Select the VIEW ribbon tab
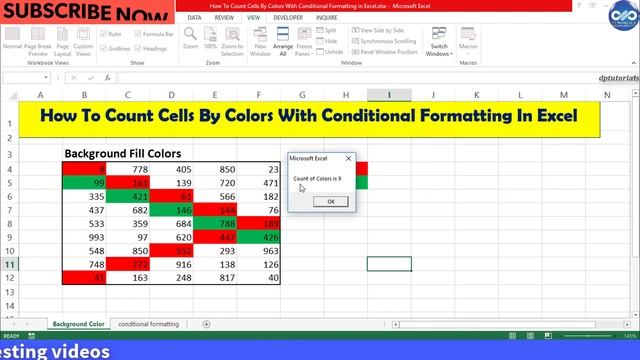640x360 pixels. 253,18
